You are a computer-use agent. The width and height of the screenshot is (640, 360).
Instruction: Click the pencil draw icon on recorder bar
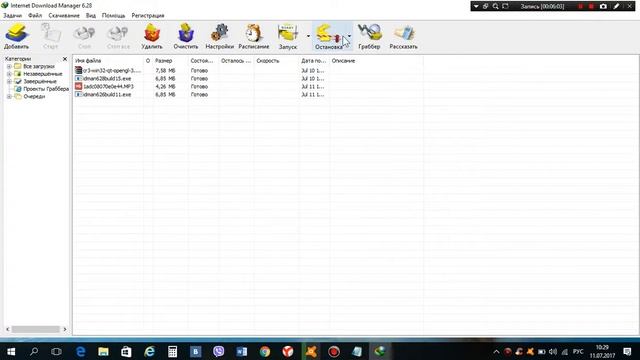point(616,6)
